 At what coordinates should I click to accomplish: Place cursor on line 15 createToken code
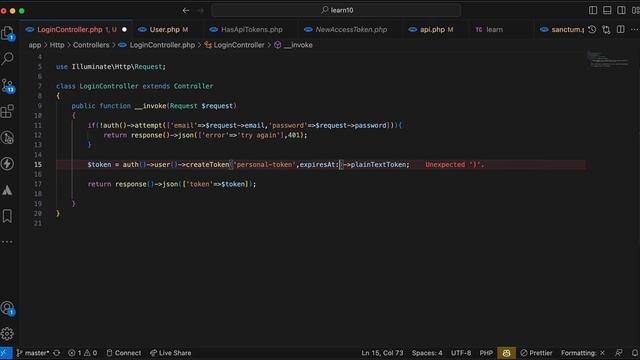pyautogui.click(x=207, y=164)
